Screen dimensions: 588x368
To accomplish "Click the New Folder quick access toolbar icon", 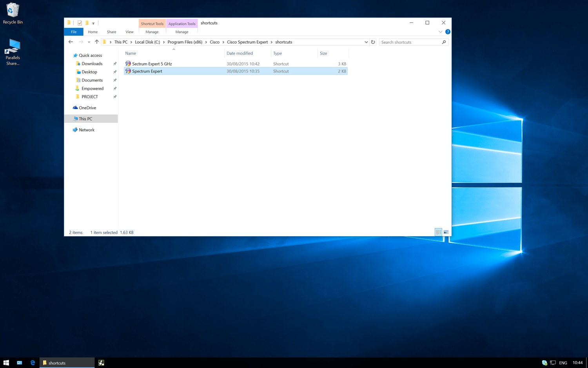I will click(87, 23).
